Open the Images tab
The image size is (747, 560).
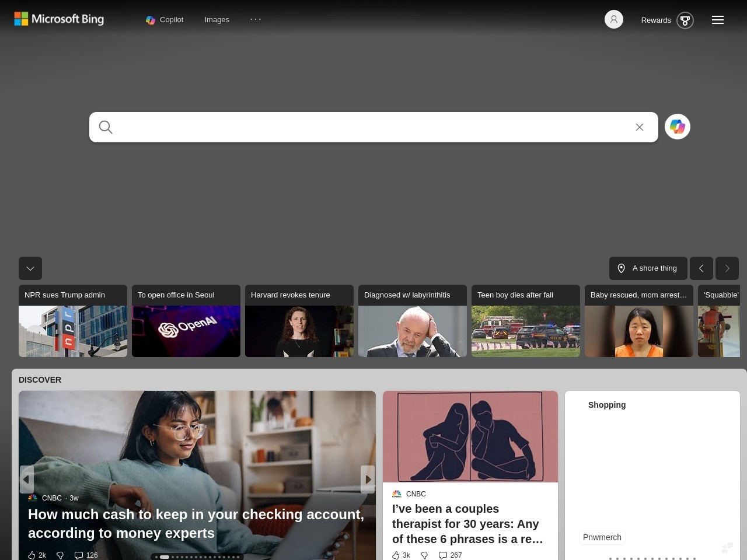pyautogui.click(x=217, y=19)
